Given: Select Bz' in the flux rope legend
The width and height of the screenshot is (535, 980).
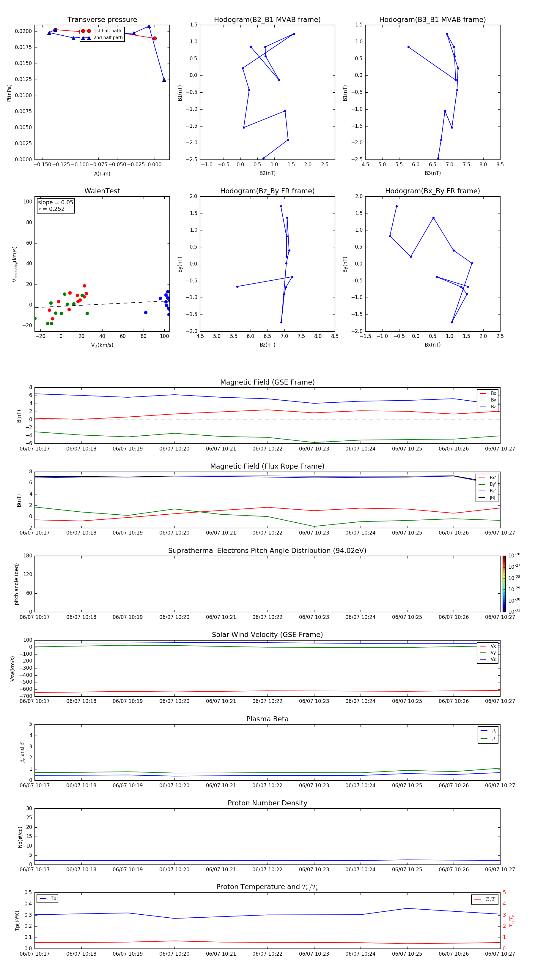Looking at the screenshot, I should tap(487, 491).
